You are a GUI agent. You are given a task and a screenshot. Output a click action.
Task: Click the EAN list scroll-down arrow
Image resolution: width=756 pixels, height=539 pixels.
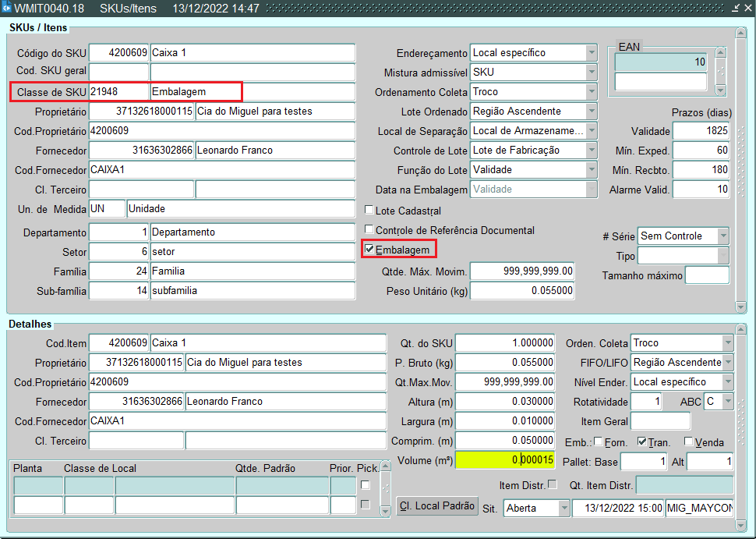(721, 90)
